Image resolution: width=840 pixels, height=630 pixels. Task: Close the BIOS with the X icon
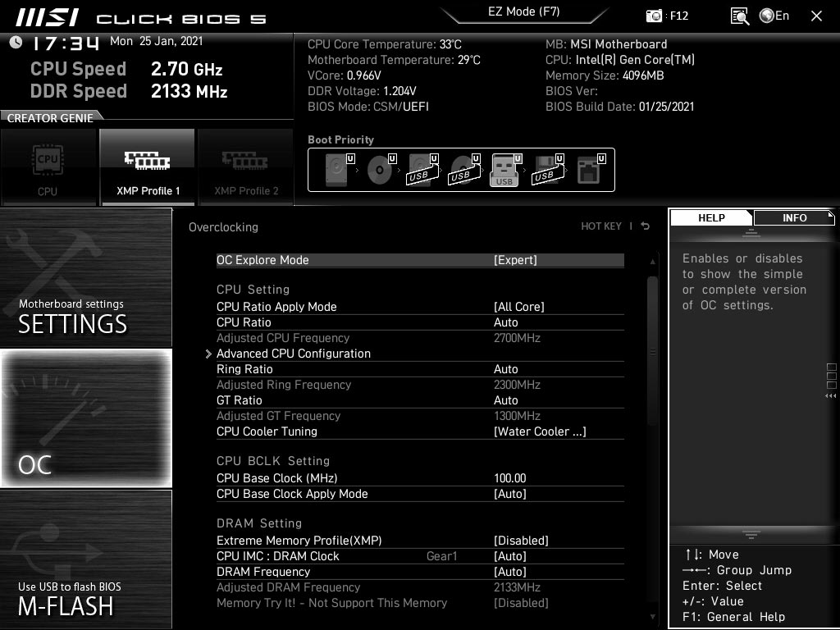click(816, 16)
